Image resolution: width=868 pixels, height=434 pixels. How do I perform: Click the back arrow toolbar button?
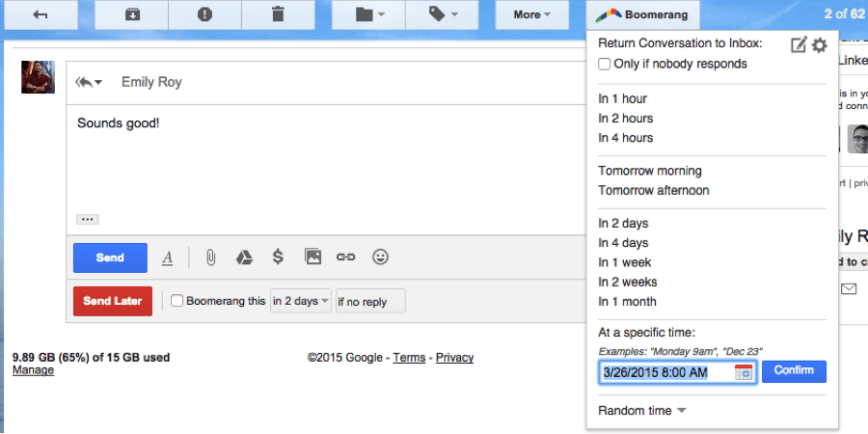[41, 14]
